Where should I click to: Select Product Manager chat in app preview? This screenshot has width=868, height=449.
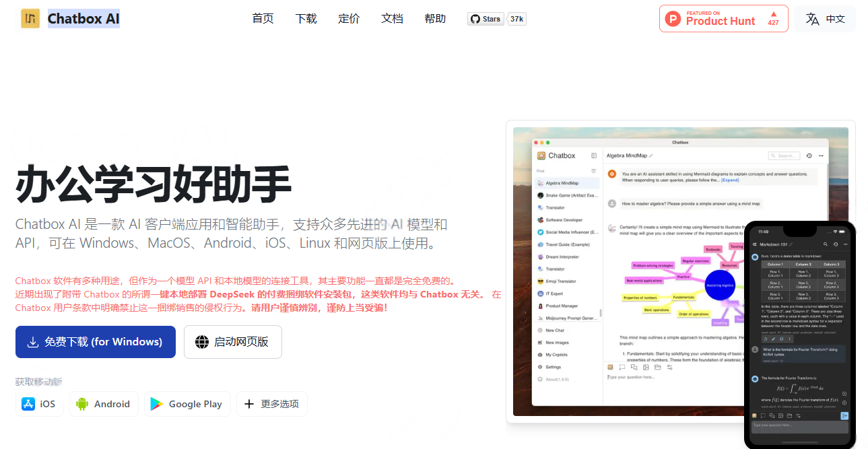coord(566,306)
